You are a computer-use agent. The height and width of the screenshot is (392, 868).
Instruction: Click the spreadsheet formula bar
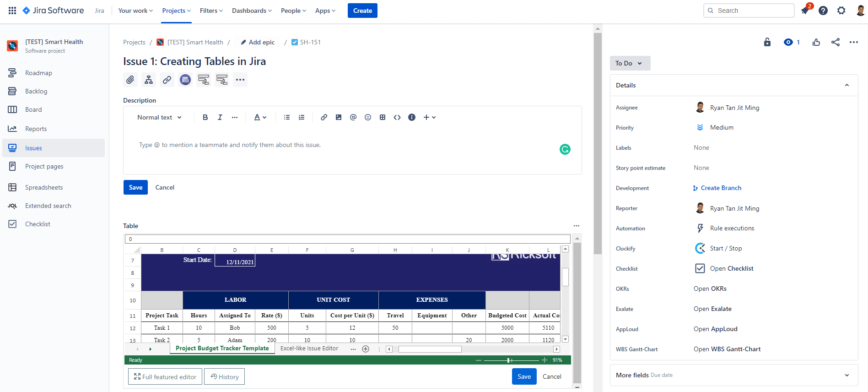point(348,239)
